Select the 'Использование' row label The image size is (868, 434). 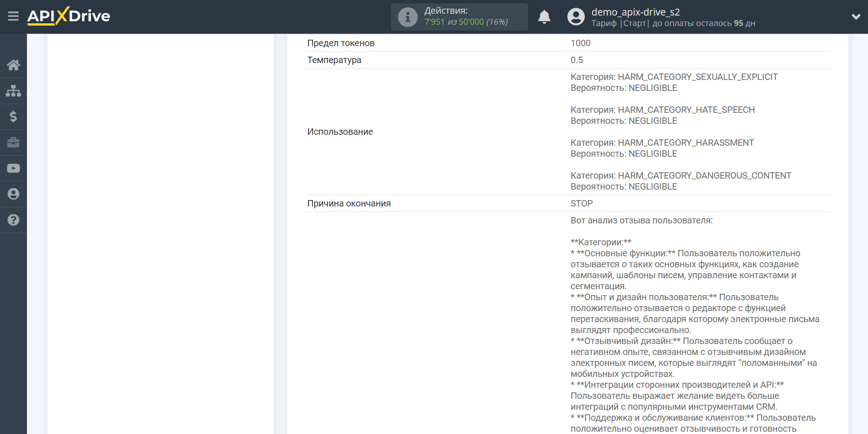coord(340,132)
